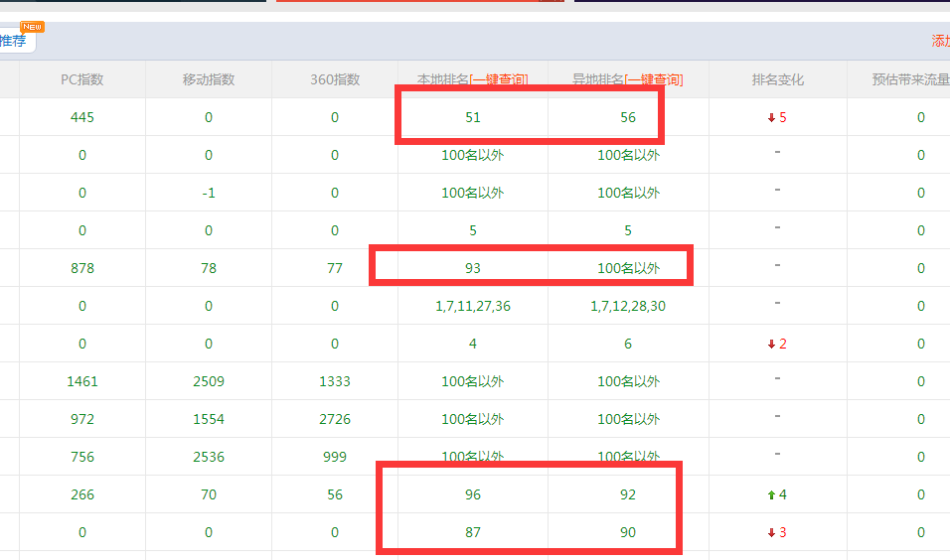This screenshot has height=560, width=950.
Task: Click the red down arrow beside 3
Action: (x=770, y=533)
